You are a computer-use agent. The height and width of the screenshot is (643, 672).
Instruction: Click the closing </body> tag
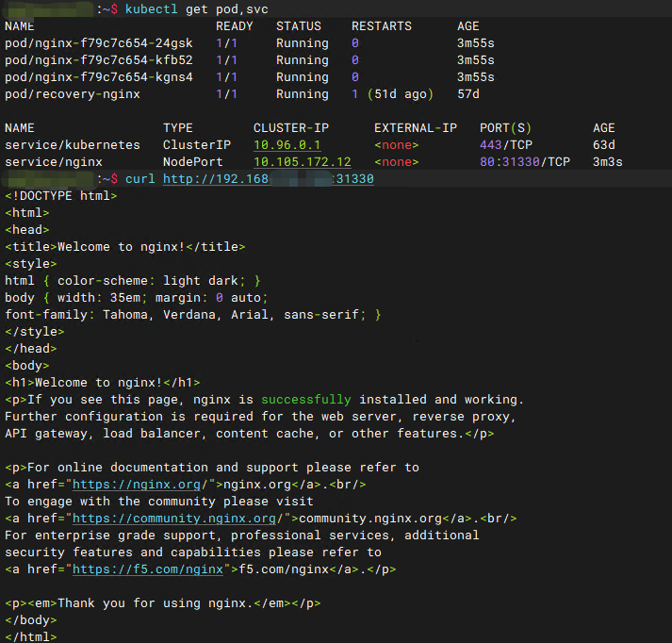30,620
